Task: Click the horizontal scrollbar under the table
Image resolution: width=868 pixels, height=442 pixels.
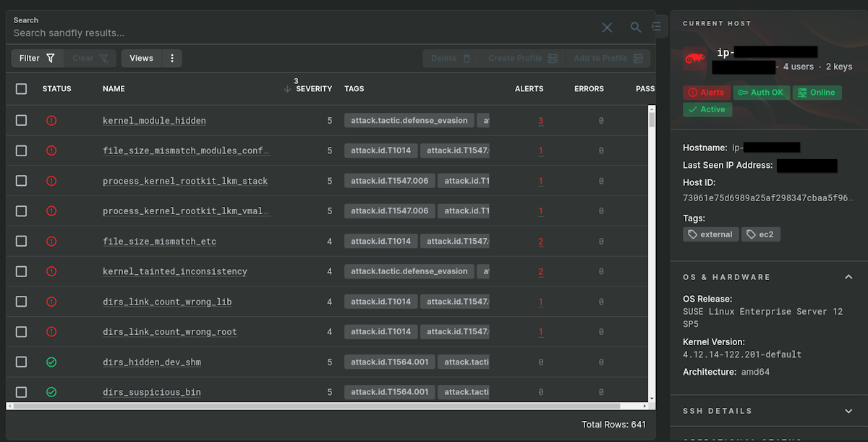Action: click(325, 406)
